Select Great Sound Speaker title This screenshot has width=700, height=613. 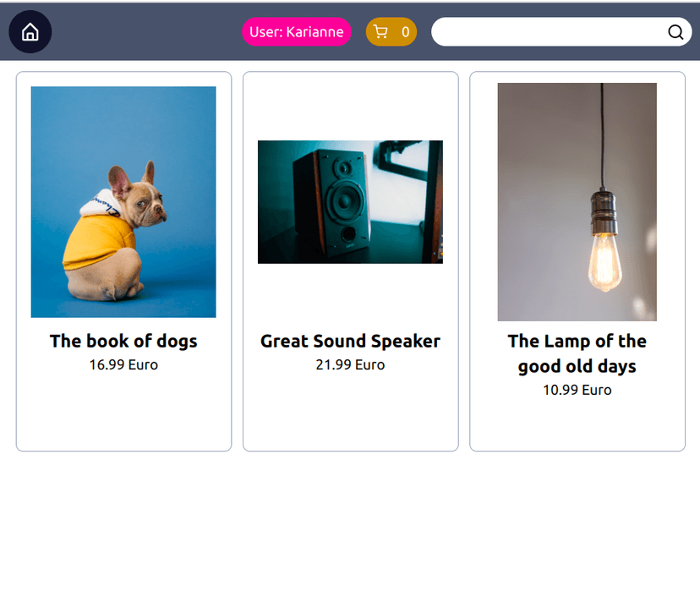coord(350,341)
